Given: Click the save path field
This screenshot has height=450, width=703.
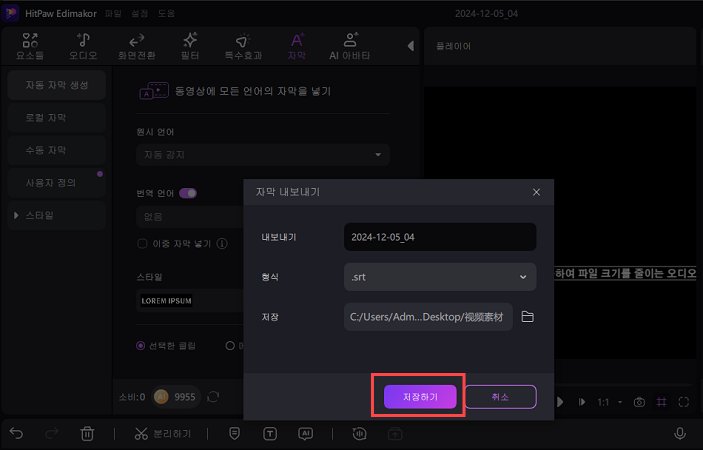Looking at the screenshot, I should [x=428, y=317].
